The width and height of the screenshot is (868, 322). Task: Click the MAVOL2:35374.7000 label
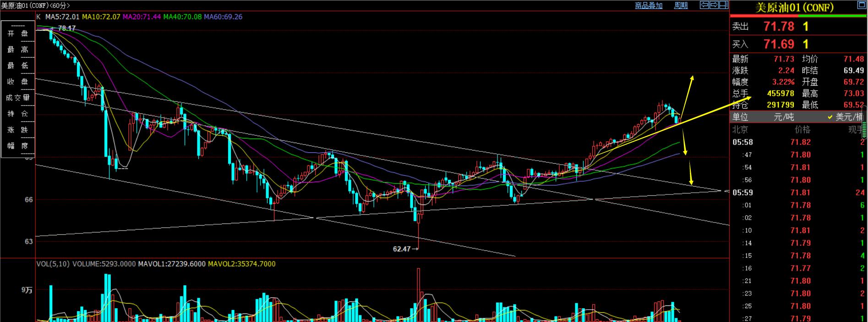pyautogui.click(x=242, y=264)
